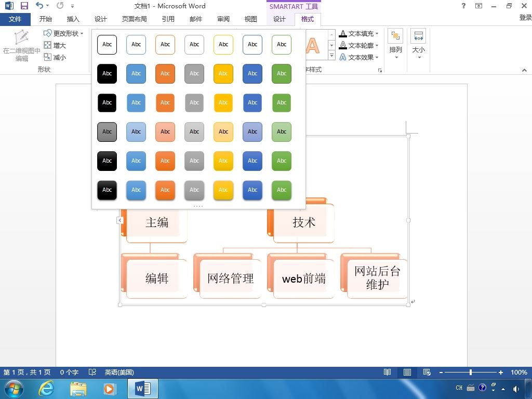Select solid blue Abc style in second row
Viewport: 532px width, 399px height.
pos(136,74)
